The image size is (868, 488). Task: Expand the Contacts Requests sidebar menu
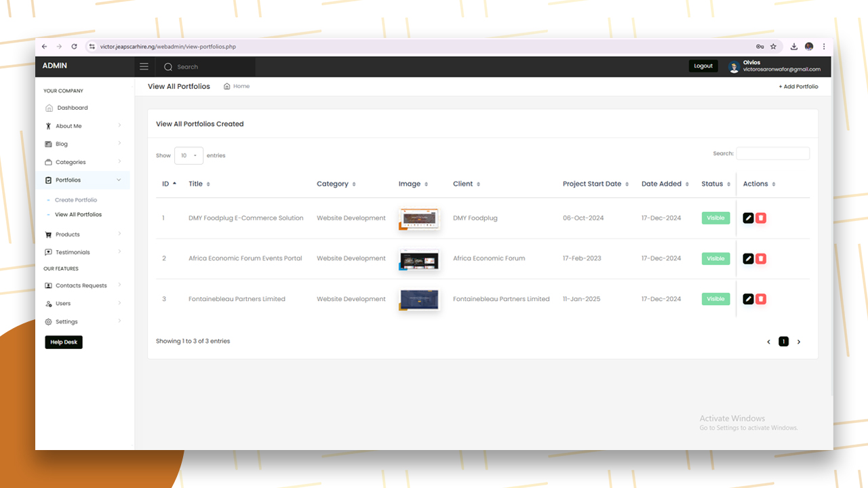tap(82, 285)
